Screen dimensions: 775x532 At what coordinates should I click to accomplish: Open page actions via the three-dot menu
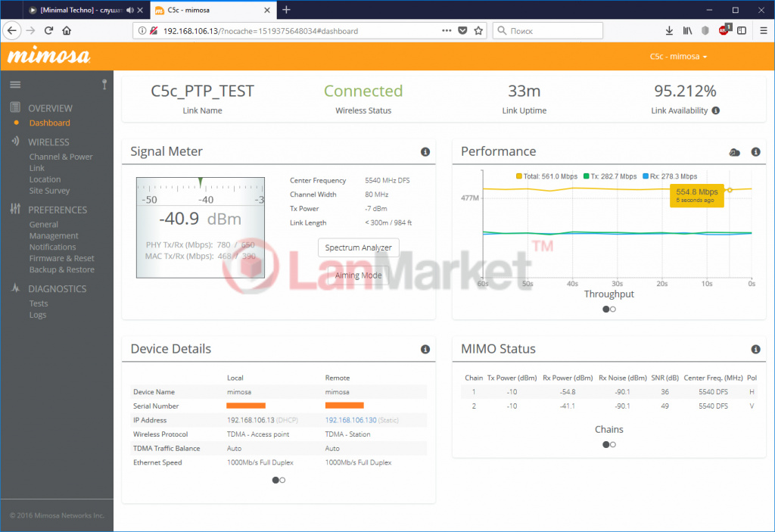pos(446,30)
